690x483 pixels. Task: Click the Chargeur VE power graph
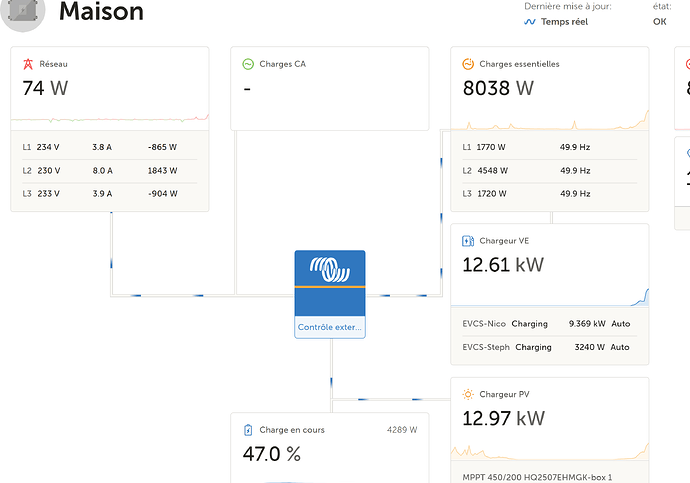pyautogui.click(x=550, y=297)
